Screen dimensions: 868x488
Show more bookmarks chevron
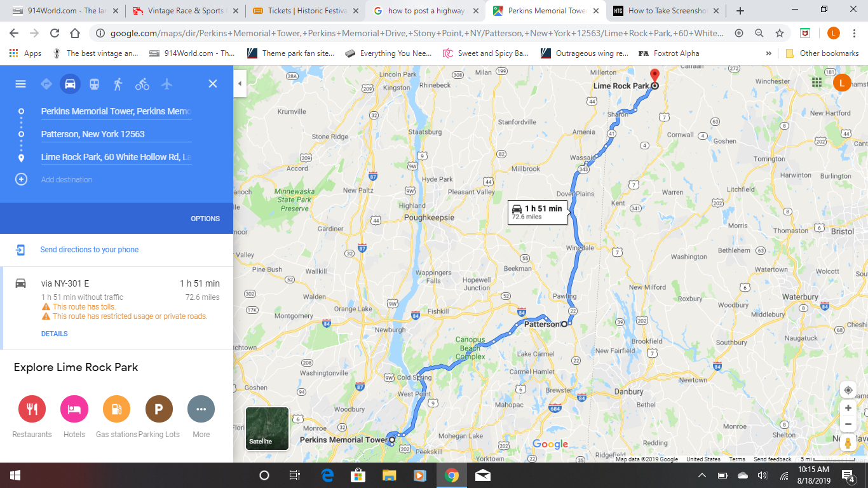click(x=769, y=53)
